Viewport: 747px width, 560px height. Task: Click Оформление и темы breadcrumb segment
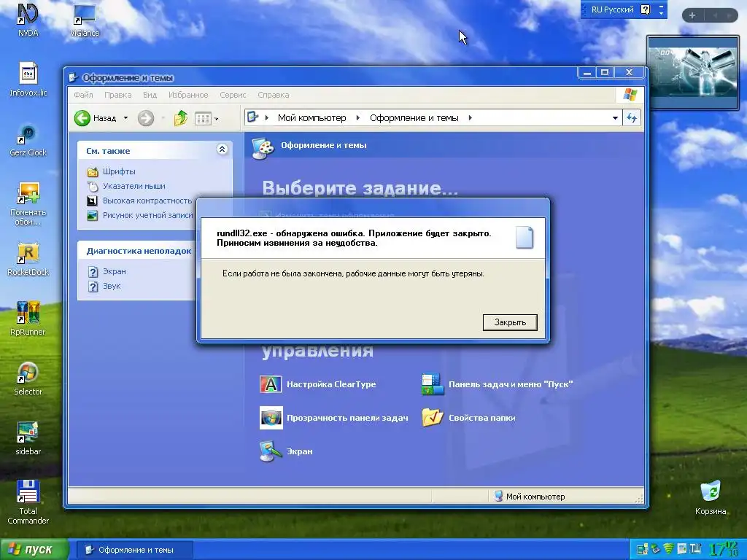click(x=414, y=117)
